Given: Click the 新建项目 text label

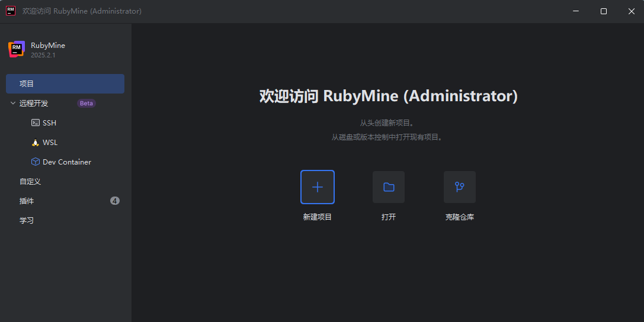Looking at the screenshot, I should pyautogui.click(x=318, y=217).
